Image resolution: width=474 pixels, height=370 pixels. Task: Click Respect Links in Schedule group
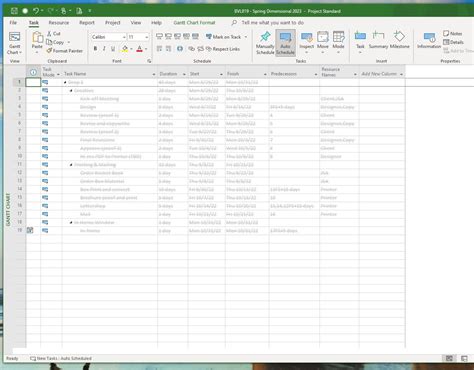click(223, 49)
